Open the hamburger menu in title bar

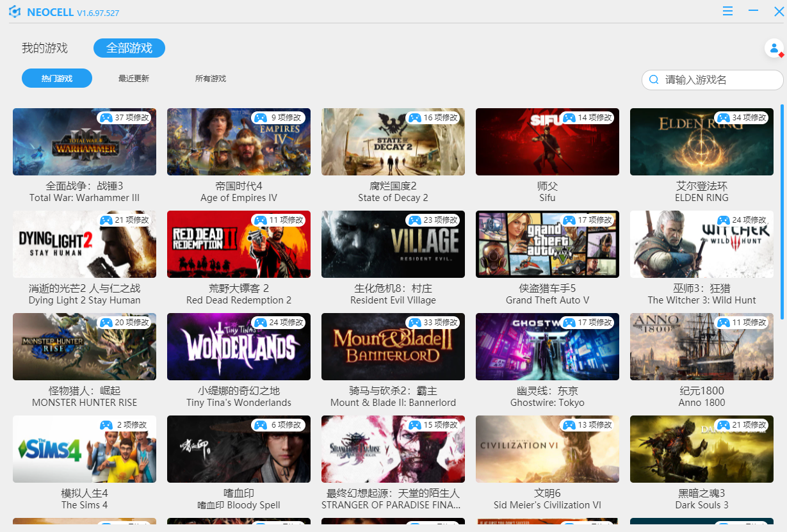coord(727,12)
